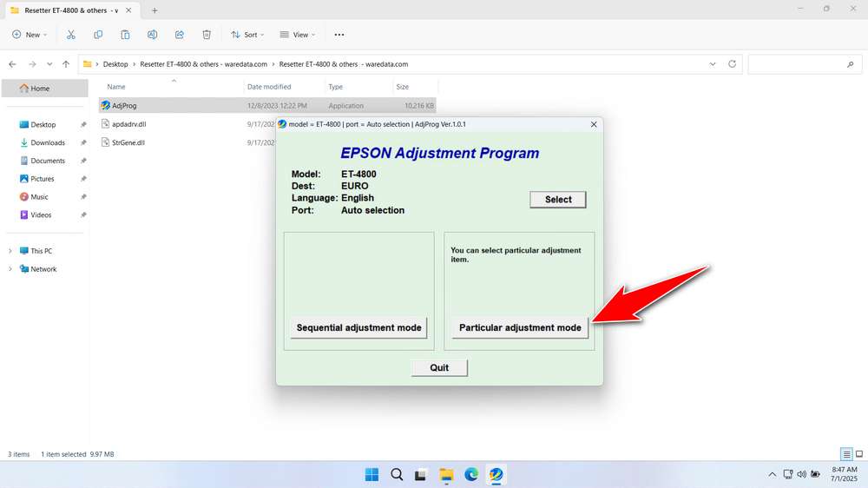868x488 pixels.
Task: Open the View dropdown
Action: click(298, 35)
